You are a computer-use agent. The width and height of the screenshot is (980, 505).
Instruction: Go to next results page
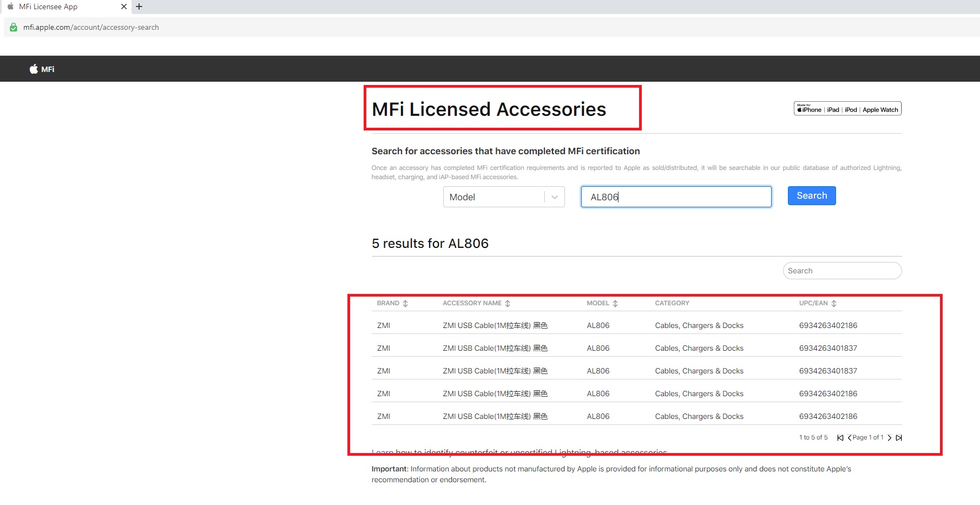click(x=889, y=438)
